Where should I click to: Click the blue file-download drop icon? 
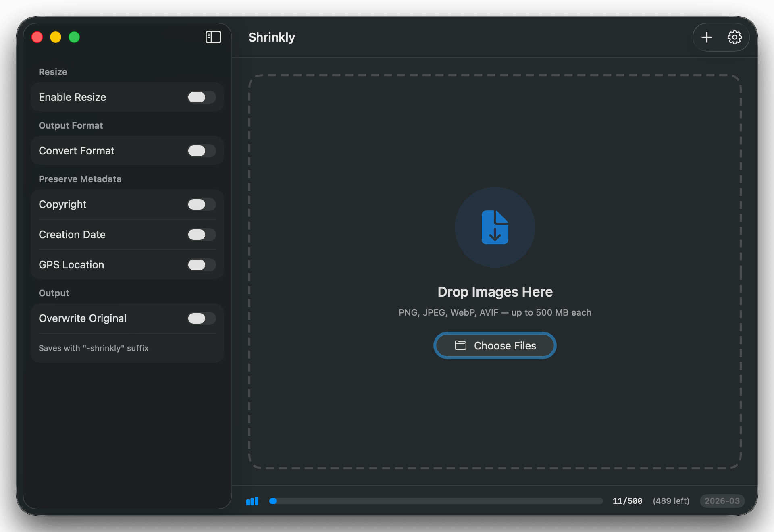[x=495, y=227]
